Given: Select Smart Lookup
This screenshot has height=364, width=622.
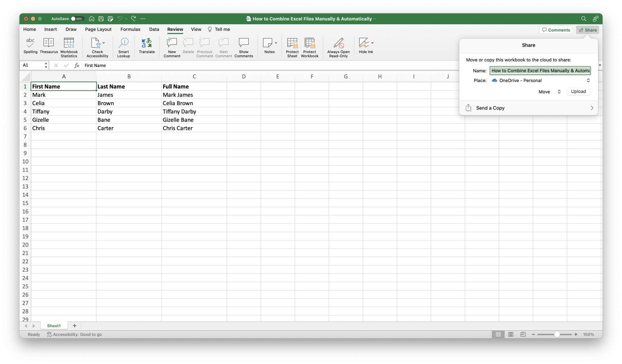Looking at the screenshot, I should coord(123,46).
